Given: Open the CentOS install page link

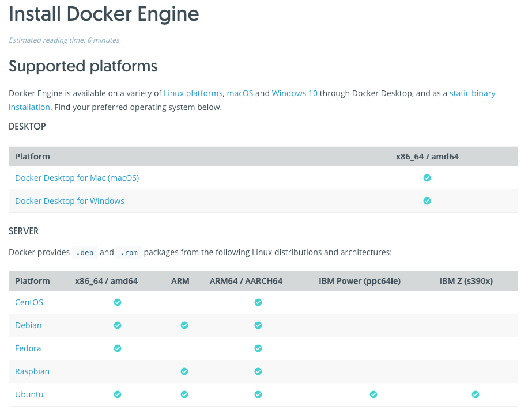Looking at the screenshot, I should pyautogui.click(x=29, y=302).
